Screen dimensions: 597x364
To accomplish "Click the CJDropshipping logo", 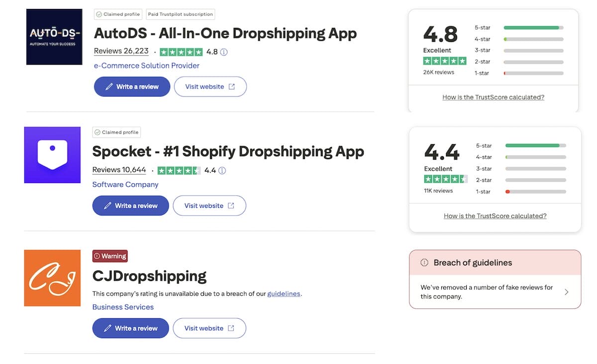I will [52, 278].
